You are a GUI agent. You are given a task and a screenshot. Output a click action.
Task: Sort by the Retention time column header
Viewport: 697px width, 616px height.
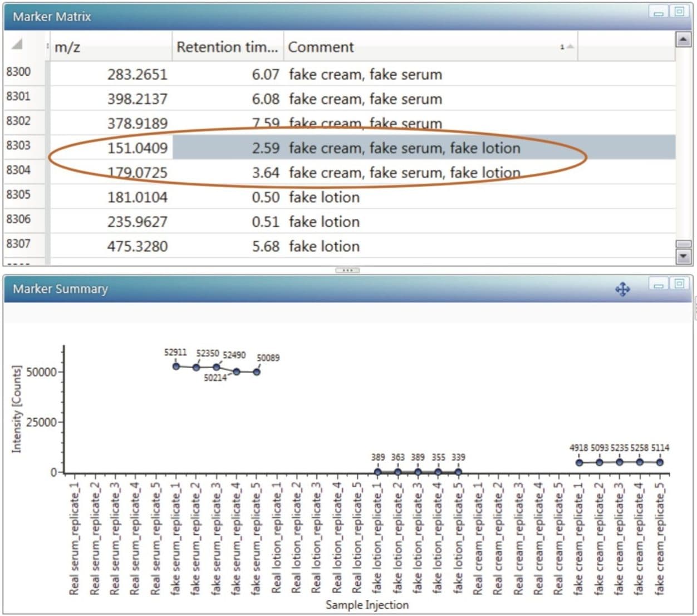coord(228,47)
